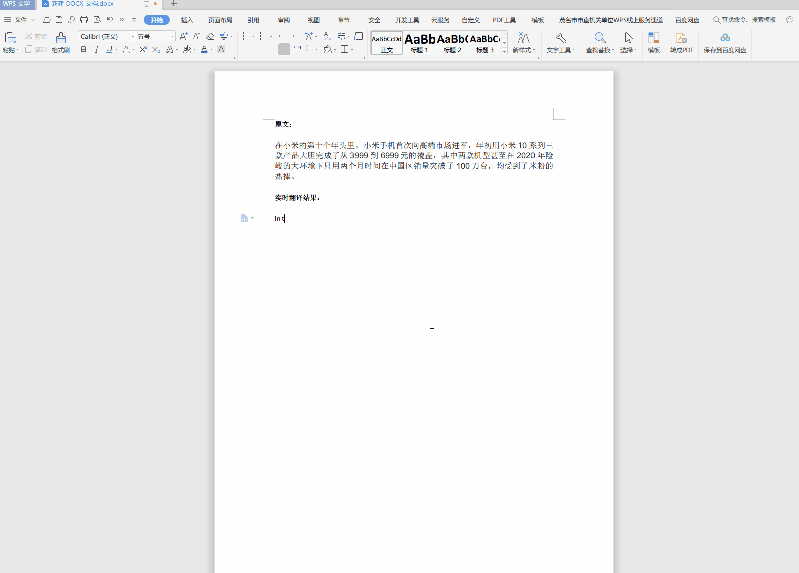Apply the 标题 2 heading style

tap(452, 43)
